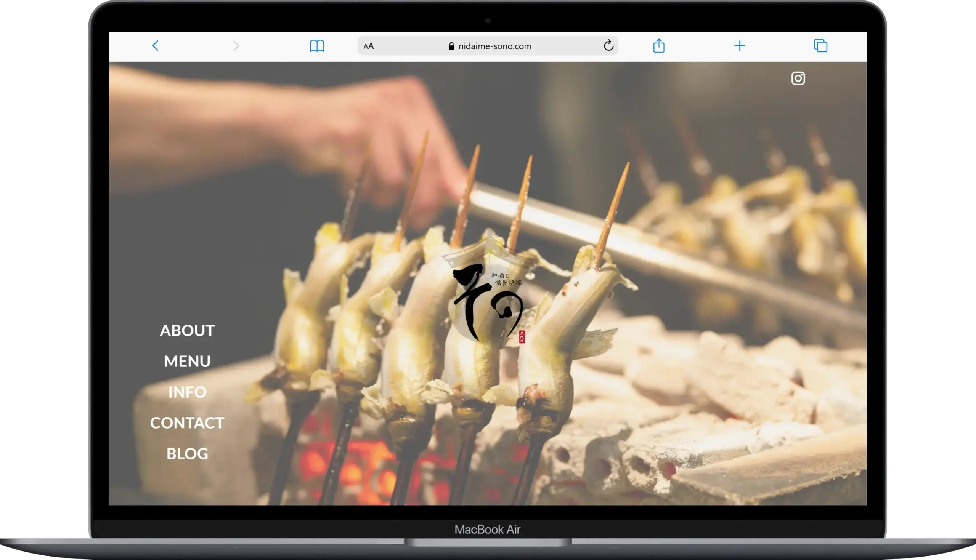976x560 pixels.
Task: Open the share sheet icon
Action: click(658, 45)
